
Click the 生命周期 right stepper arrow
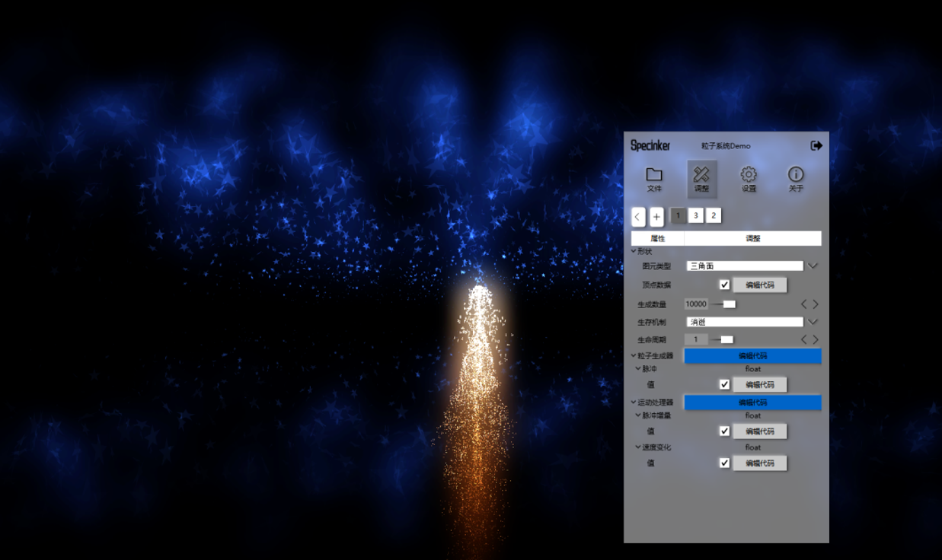coord(816,339)
